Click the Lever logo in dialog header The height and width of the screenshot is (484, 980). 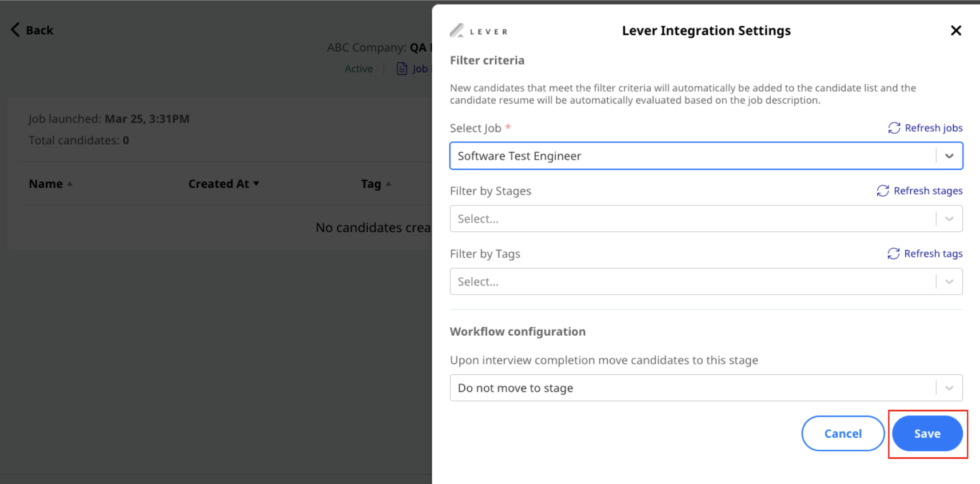pyautogui.click(x=479, y=31)
